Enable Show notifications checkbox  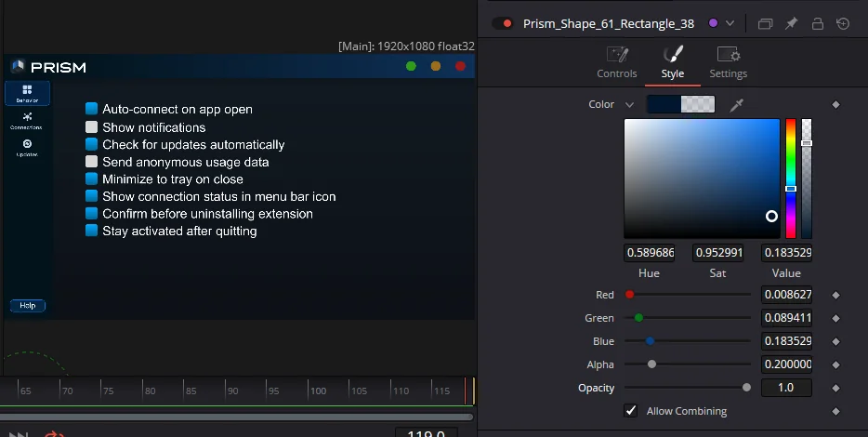[x=91, y=126]
